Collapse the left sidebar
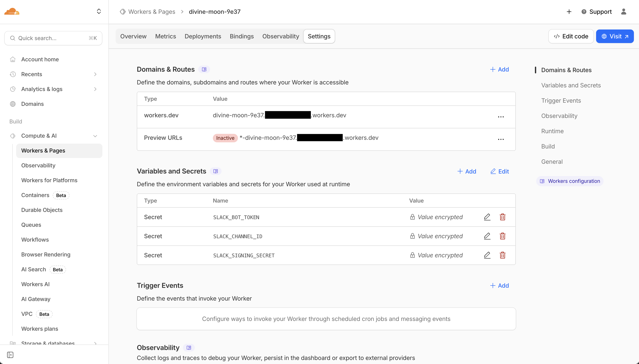Image resolution: width=639 pixels, height=364 pixels. pyautogui.click(x=10, y=355)
